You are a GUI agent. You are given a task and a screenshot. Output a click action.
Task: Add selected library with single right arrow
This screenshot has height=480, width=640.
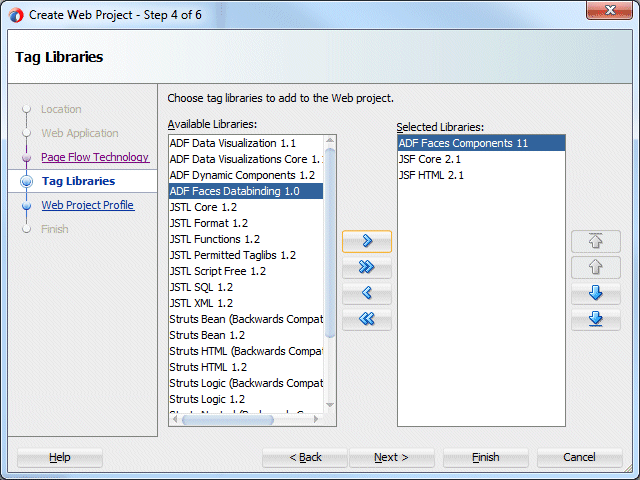point(367,241)
